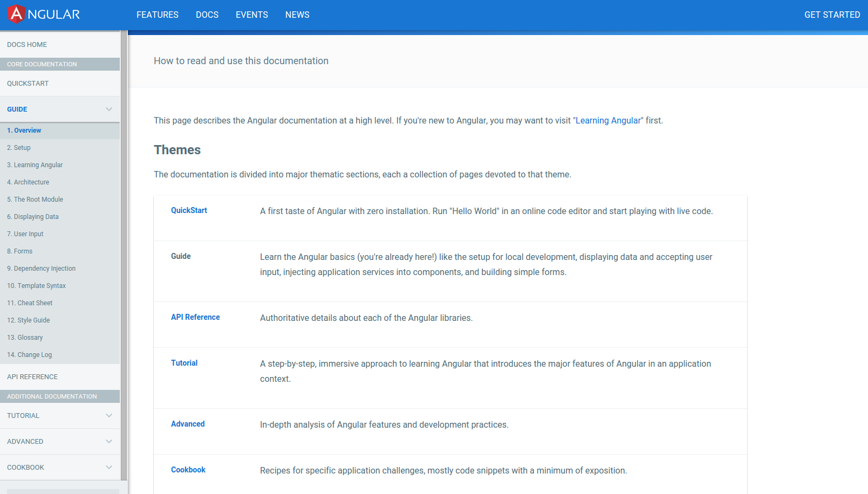Screen dimensions: 868x494
Task: Open the QuickStart link in the themes table
Action: (189, 210)
